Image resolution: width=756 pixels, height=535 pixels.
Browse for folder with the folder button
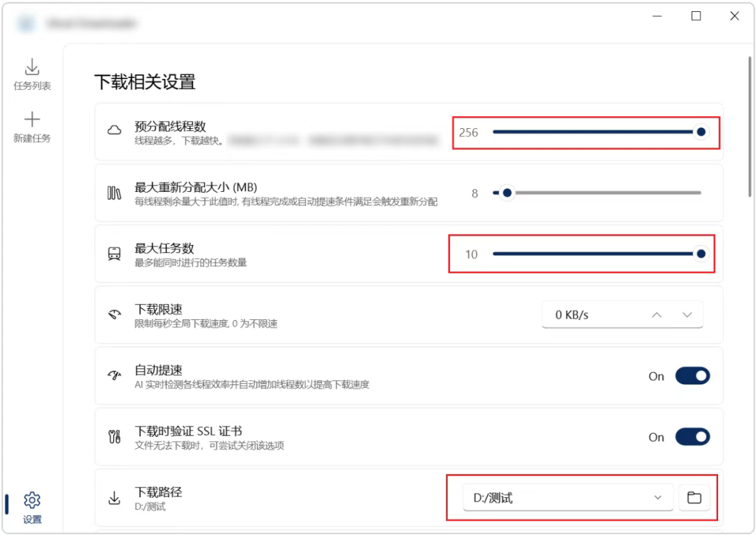(x=694, y=497)
